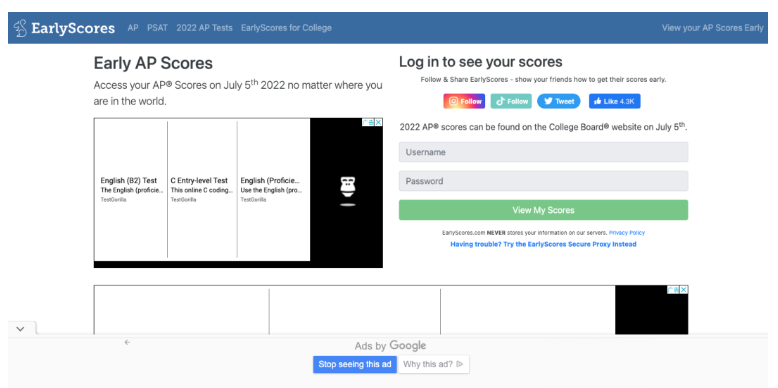Image resolution: width=778 pixels, height=388 pixels.
Task: Close the TestGorilla ad with X icon
Action: point(378,122)
